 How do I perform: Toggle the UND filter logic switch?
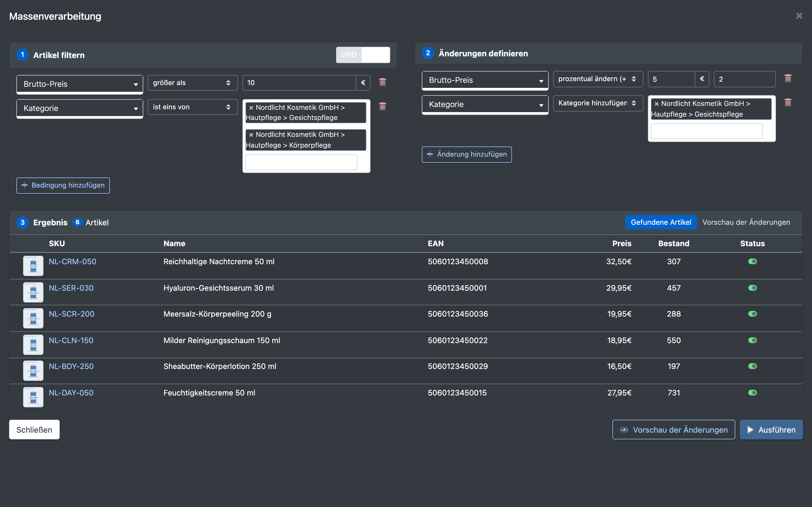click(x=363, y=55)
